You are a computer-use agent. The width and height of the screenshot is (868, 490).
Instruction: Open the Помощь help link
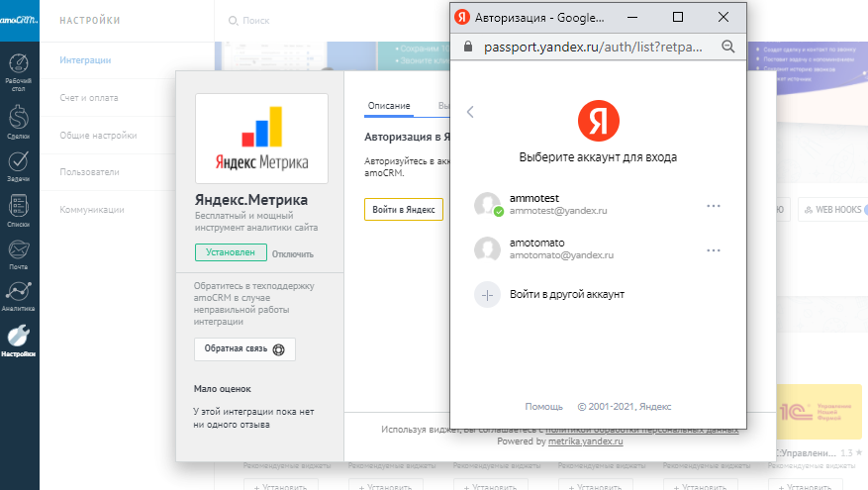(x=543, y=407)
